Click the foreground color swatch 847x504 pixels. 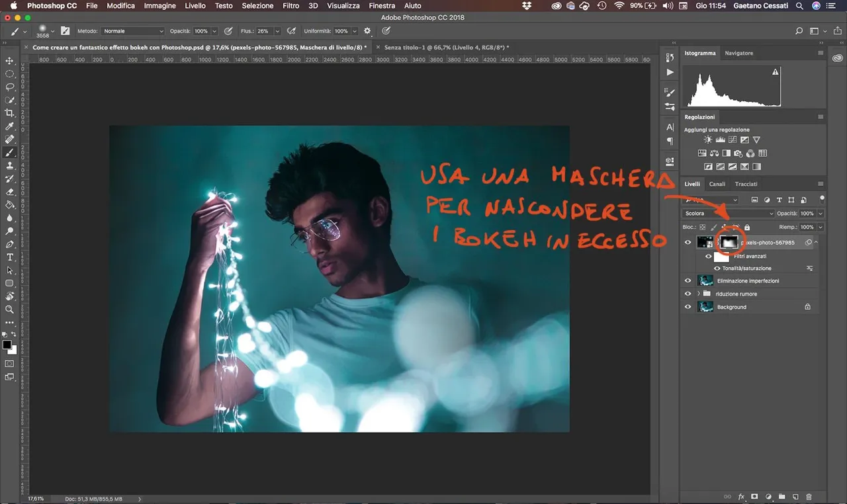point(7,345)
